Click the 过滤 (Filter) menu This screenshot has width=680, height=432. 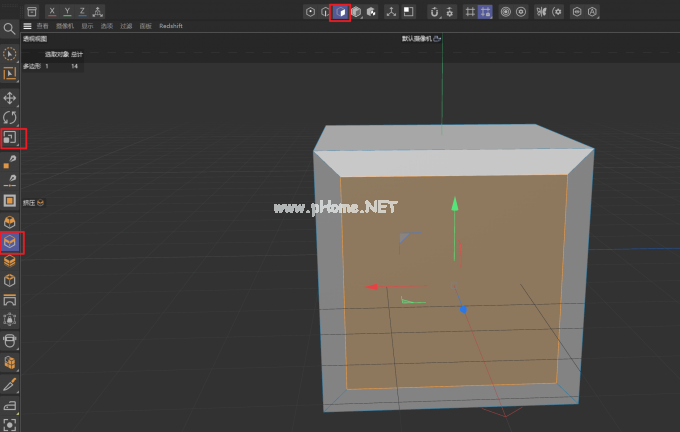[x=126, y=25]
